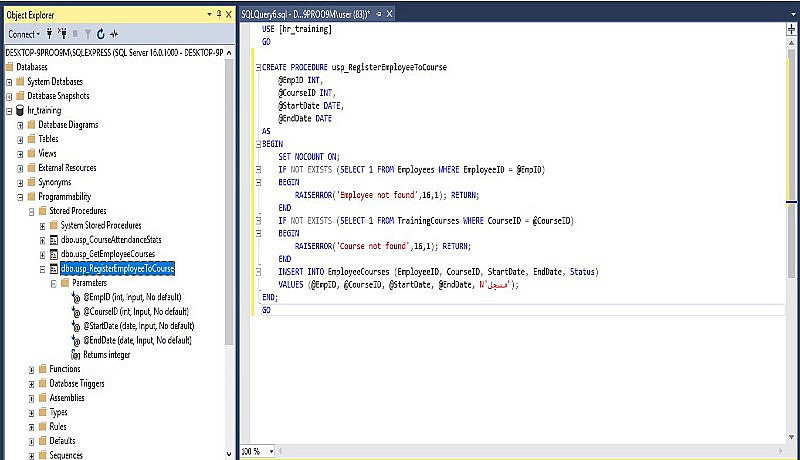Viewport: 800px width, 460px height.
Task: Click the Object Explorer scroll down arrow
Action: click(229, 454)
